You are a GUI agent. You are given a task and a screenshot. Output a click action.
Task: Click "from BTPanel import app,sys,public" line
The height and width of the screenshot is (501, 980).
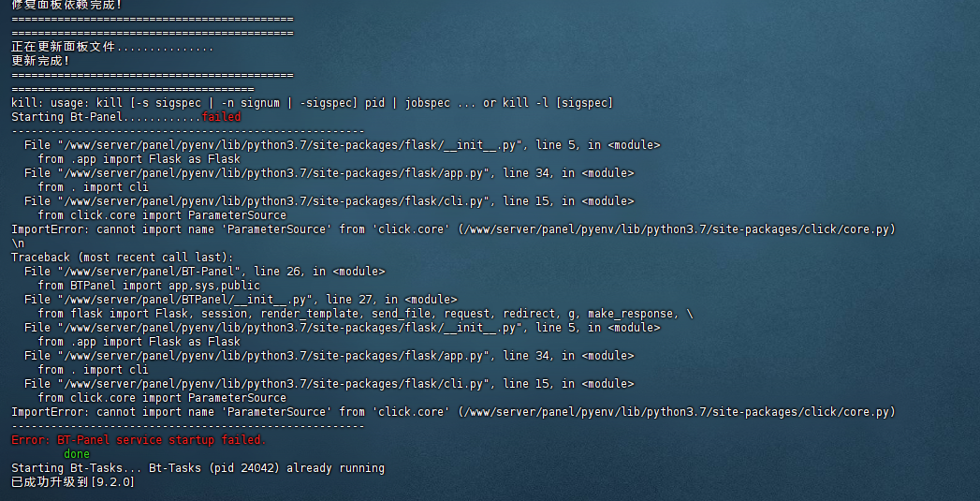point(149,286)
